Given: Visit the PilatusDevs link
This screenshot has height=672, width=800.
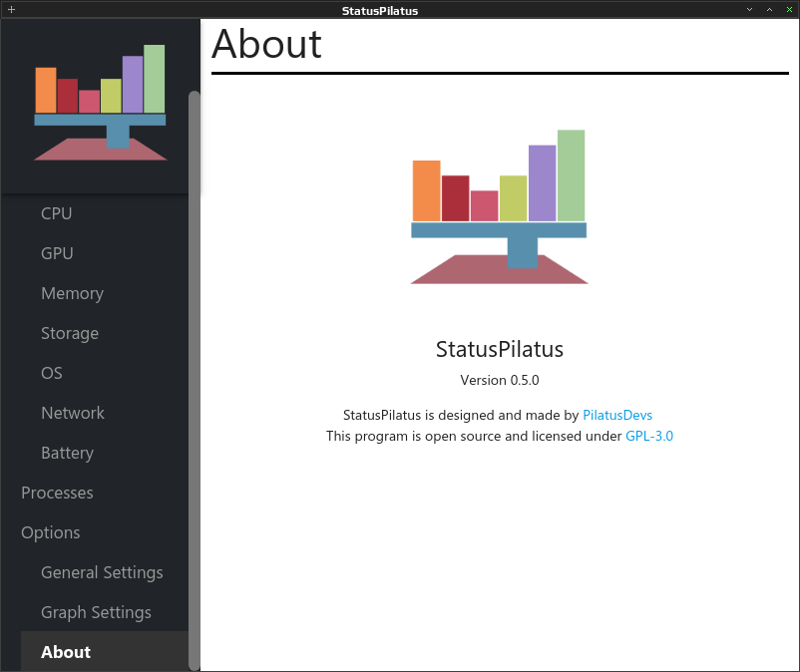Looking at the screenshot, I should [617, 415].
